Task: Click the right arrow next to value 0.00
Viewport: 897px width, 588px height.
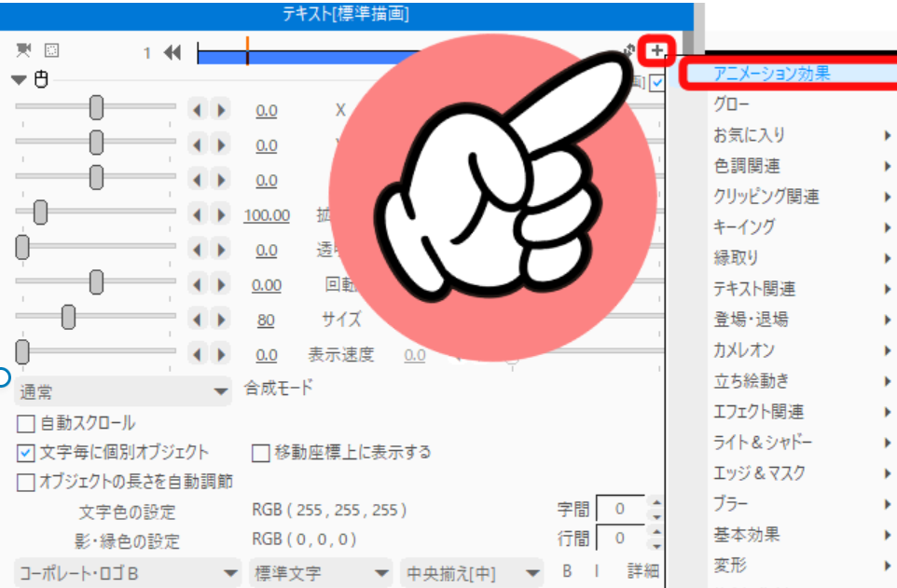Action: coord(220,284)
